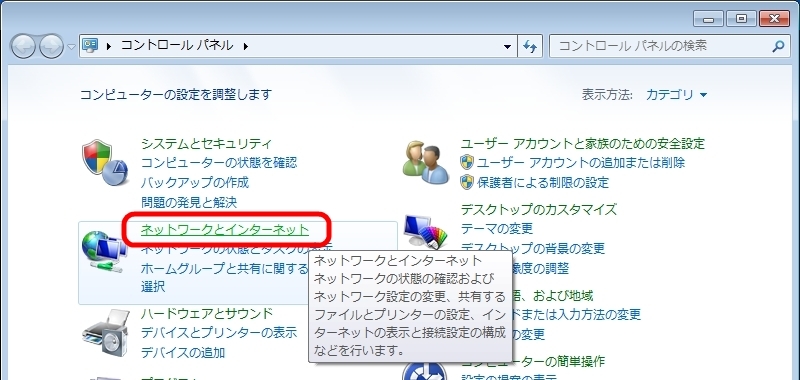Screen dimensions: 800x380
Task: Open the recent pages dropdown arrow
Action: pos(71,46)
